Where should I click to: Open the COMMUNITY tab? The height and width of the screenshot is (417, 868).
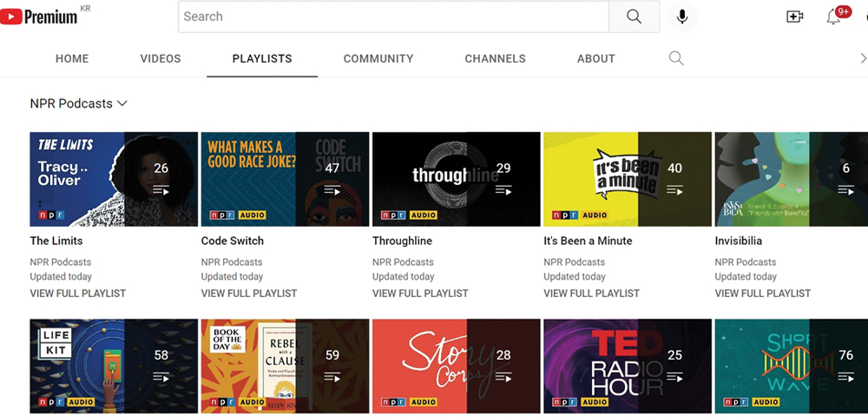coord(378,59)
